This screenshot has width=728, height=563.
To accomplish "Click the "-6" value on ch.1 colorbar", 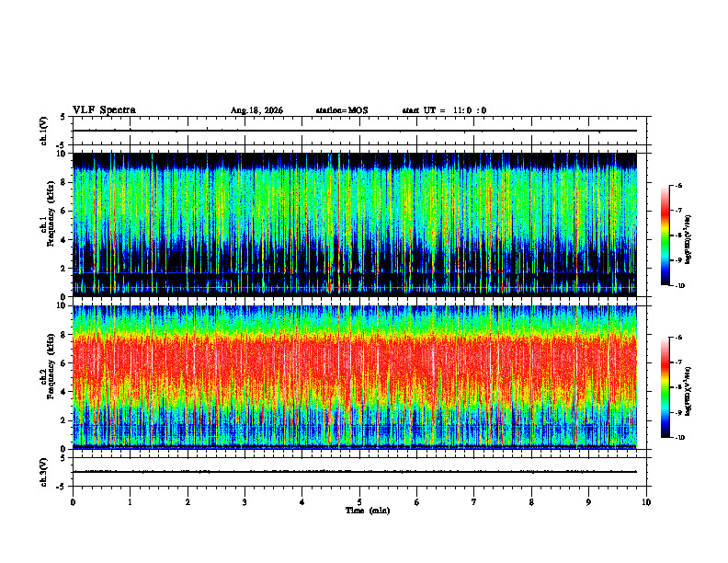I will [x=678, y=186].
